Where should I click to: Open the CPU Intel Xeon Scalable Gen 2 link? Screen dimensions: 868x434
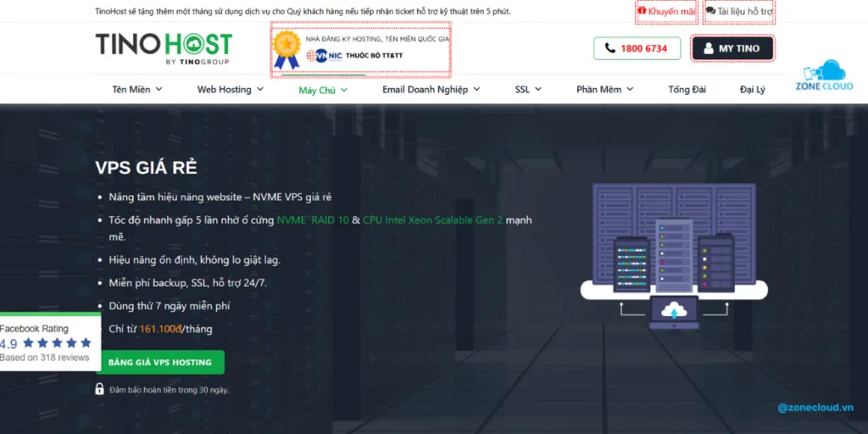[433, 220]
